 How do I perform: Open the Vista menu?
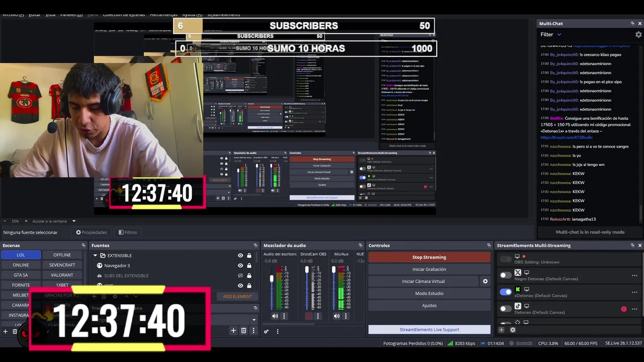(50, 15)
